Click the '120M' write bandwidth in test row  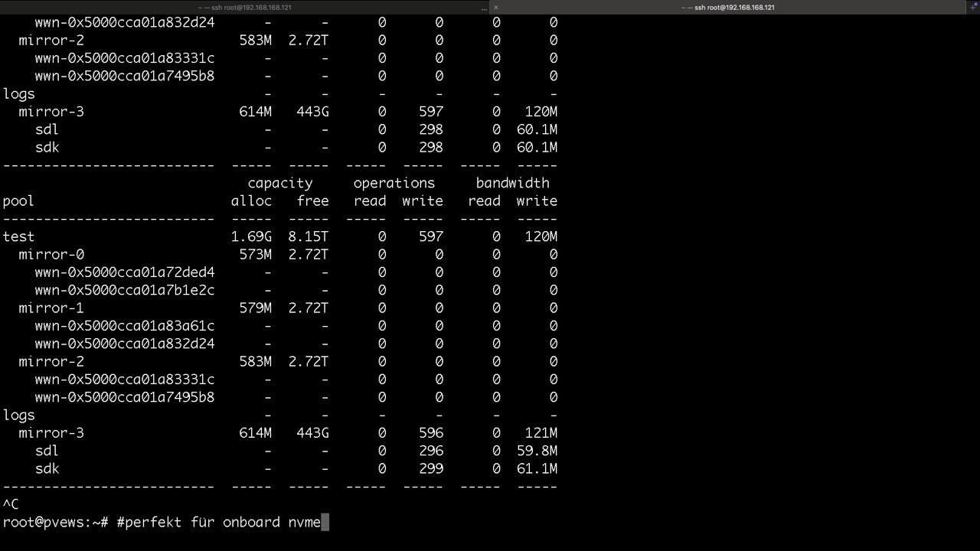(x=541, y=236)
